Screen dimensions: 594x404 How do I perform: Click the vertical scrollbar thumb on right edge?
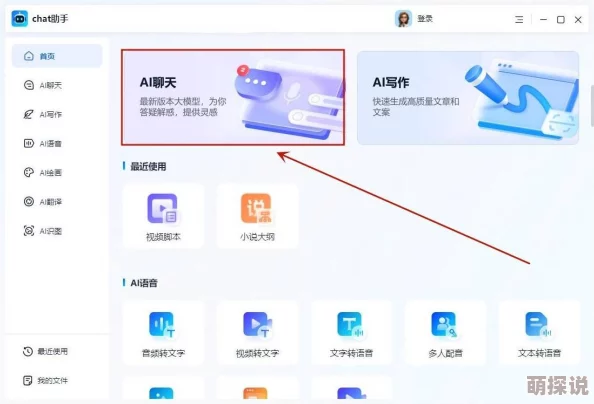(592, 106)
